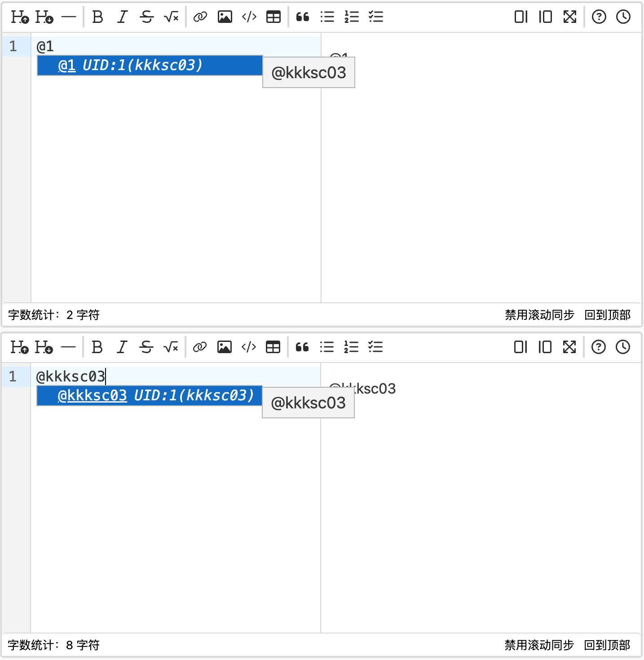Open help in top editor toolbar
Screen dimensions: 644x660
599,17
